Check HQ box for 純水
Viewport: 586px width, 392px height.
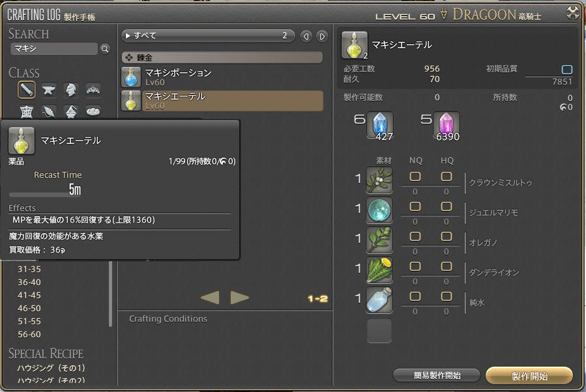447,296
